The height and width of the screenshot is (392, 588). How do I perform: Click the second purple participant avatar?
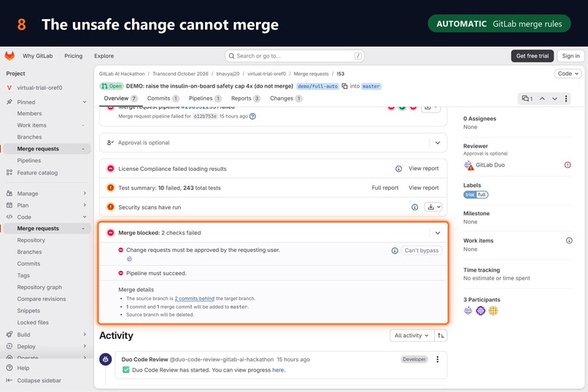pos(480,310)
